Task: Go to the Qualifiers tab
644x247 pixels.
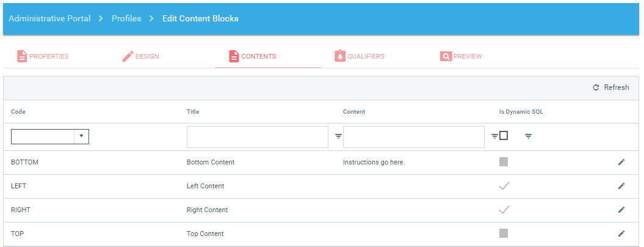Action: point(360,56)
